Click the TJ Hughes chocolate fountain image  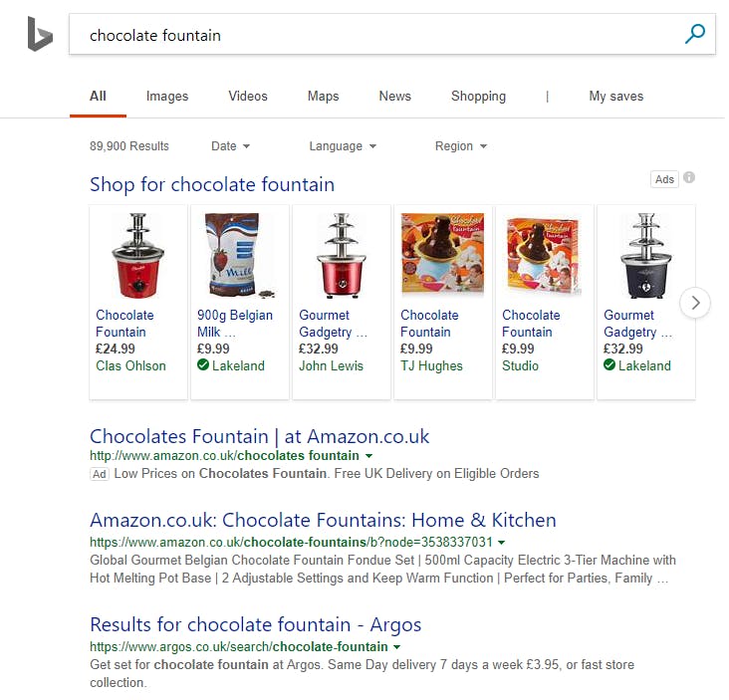443,255
